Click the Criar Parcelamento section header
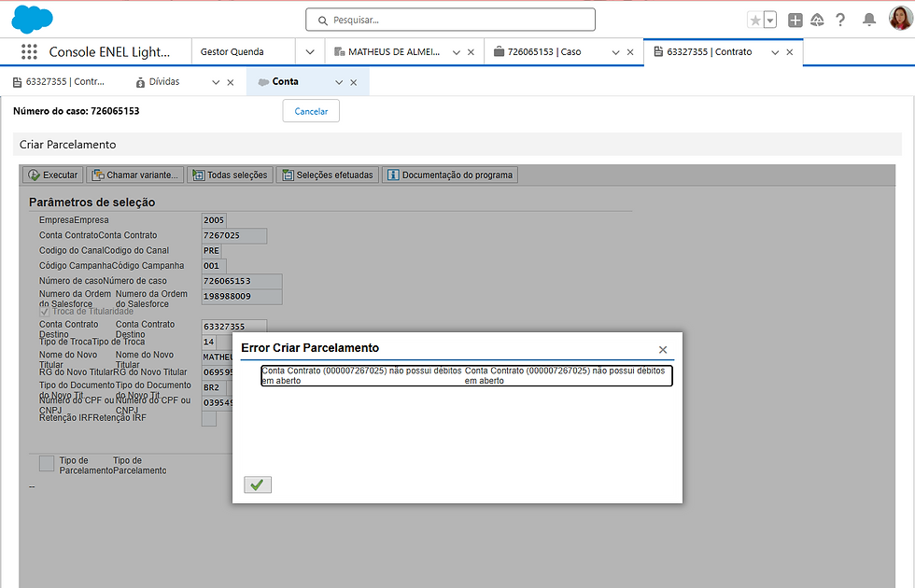 click(x=457, y=144)
